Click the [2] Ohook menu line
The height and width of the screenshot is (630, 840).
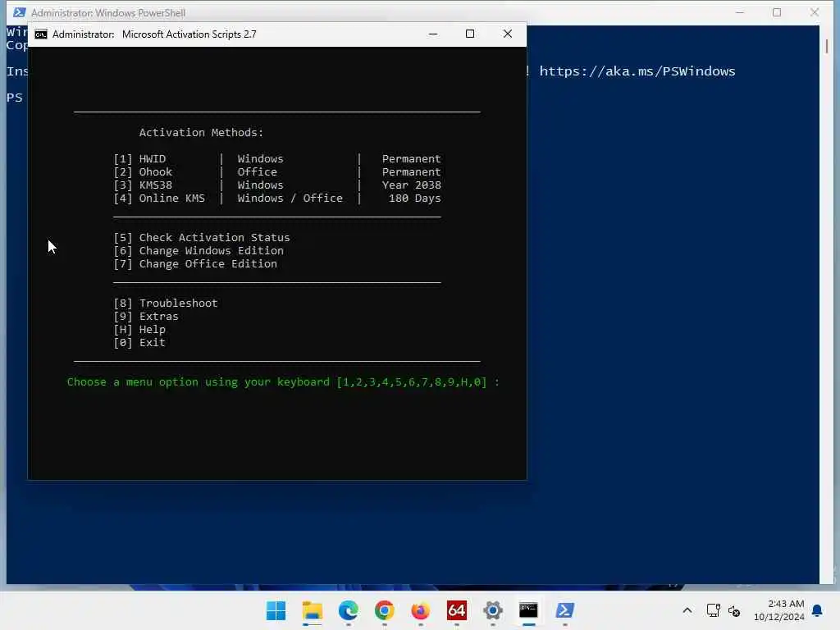[277, 172]
